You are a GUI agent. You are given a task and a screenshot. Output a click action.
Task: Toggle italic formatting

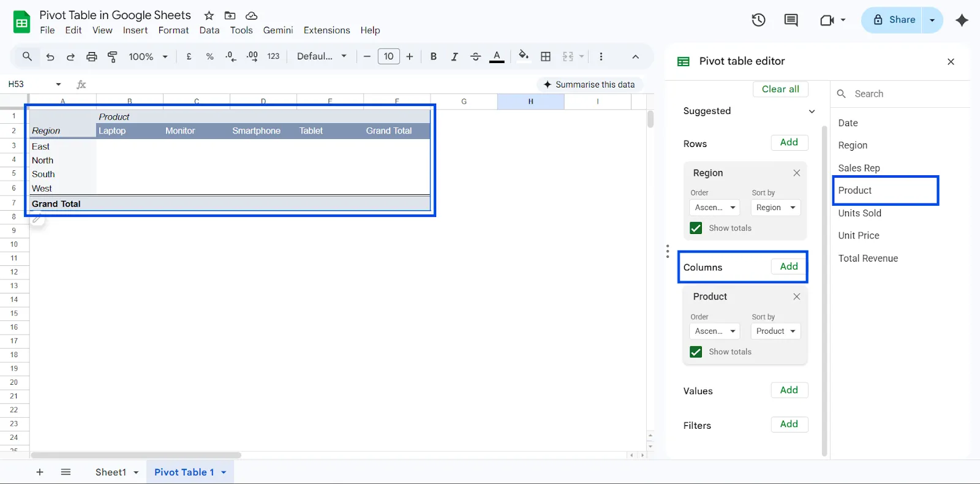(x=454, y=56)
